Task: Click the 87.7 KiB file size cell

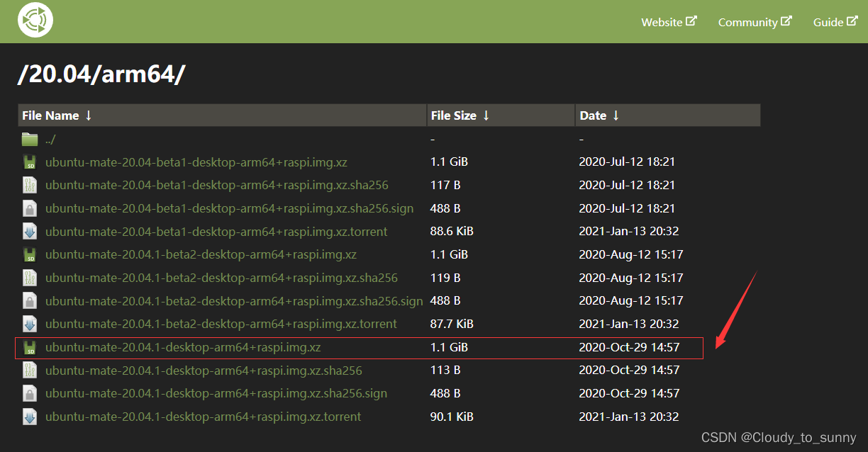Action: [452, 324]
